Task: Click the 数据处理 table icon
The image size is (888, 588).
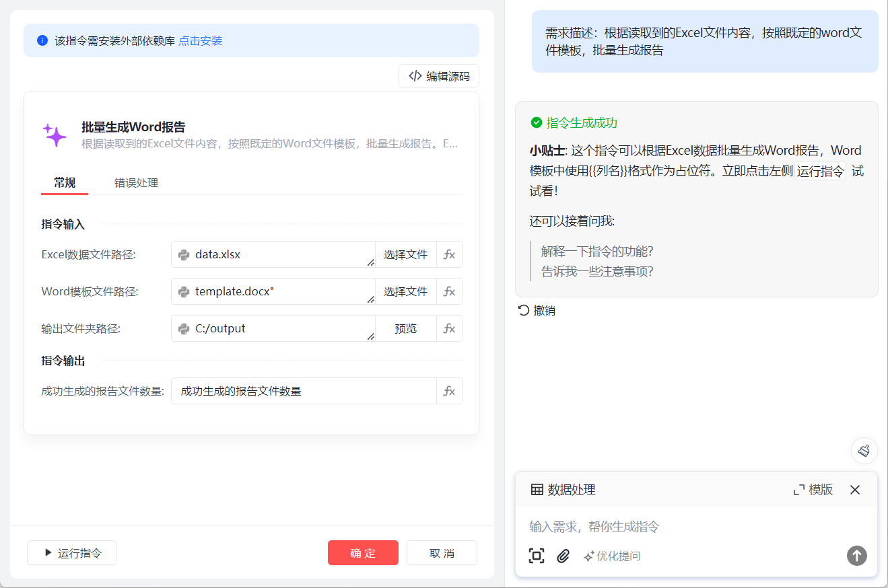Action: point(537,490)
